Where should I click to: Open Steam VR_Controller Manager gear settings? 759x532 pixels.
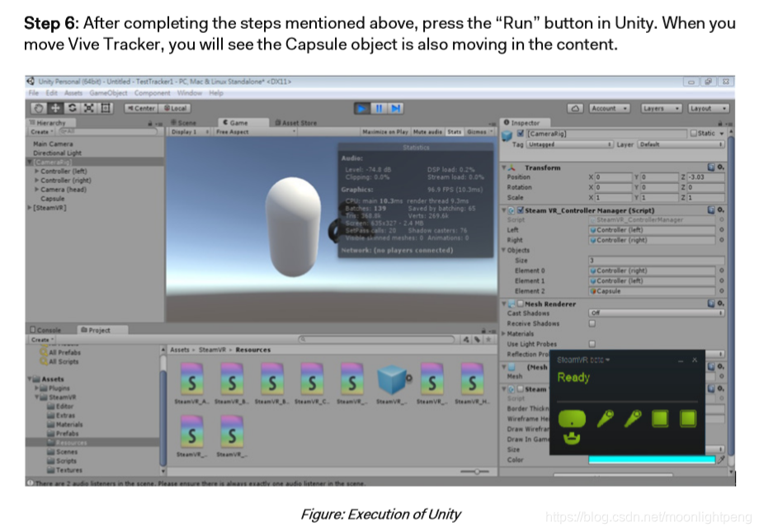(721, 210)
